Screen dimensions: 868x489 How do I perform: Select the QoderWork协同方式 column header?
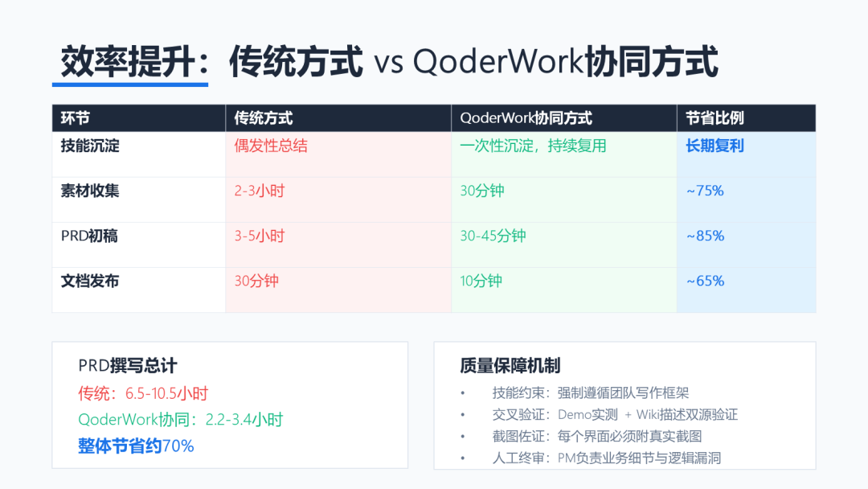pyautogui.click(x=564, y=118)
